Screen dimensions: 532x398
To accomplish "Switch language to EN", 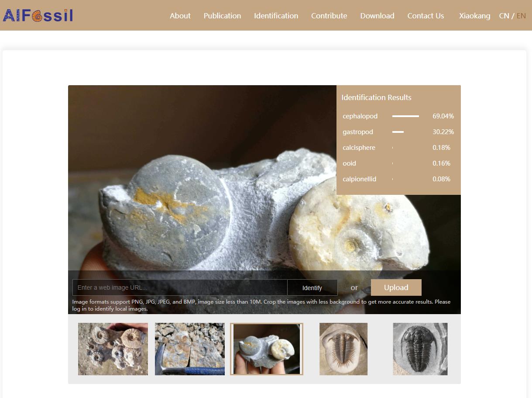I will coord(521,16).
